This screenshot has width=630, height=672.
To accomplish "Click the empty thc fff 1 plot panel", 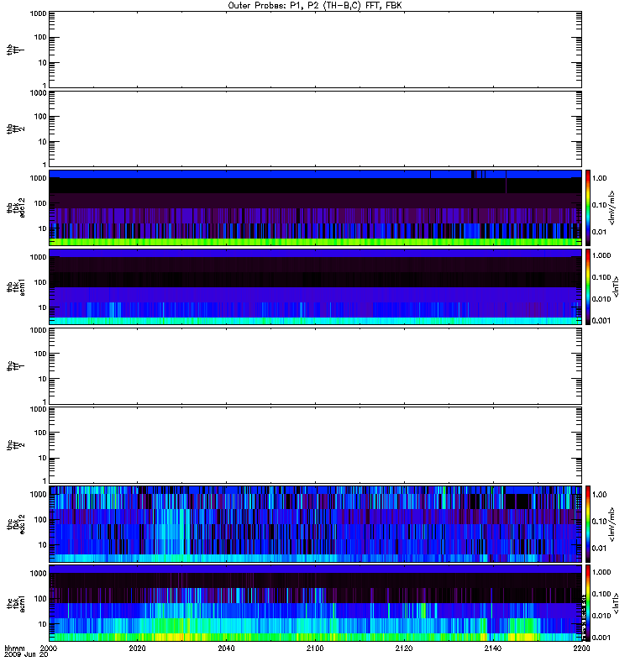I will click(315, 366).
